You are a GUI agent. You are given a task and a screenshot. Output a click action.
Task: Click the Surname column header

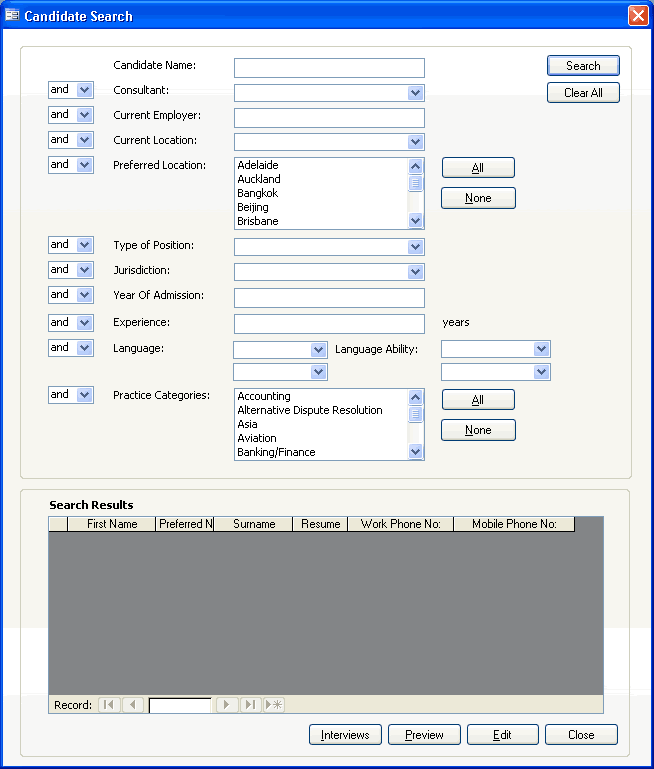pyautogui.click(x=253, y=524)
